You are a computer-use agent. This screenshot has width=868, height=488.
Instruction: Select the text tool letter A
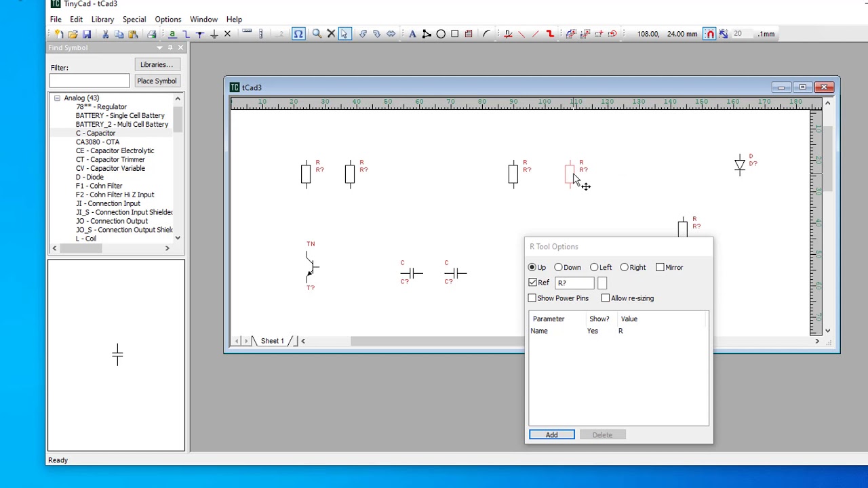click(412, 34)
